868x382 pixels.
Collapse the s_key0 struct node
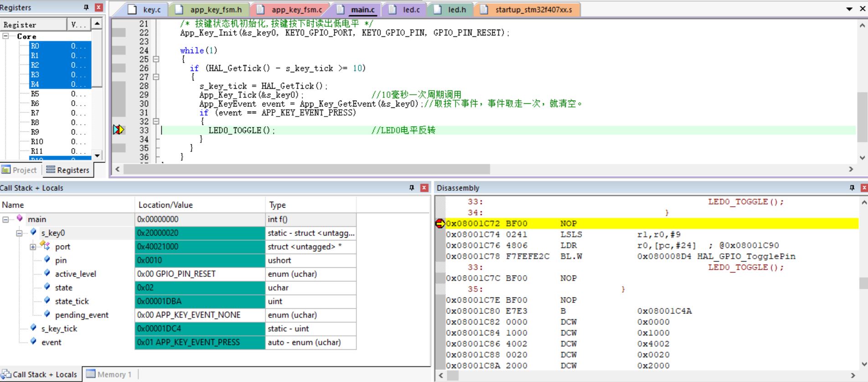coord(19,233)
